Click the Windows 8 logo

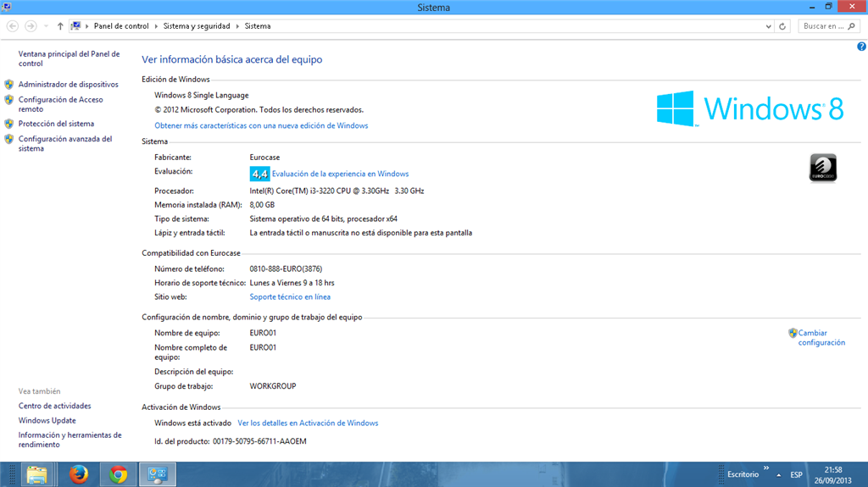(750, 108)
